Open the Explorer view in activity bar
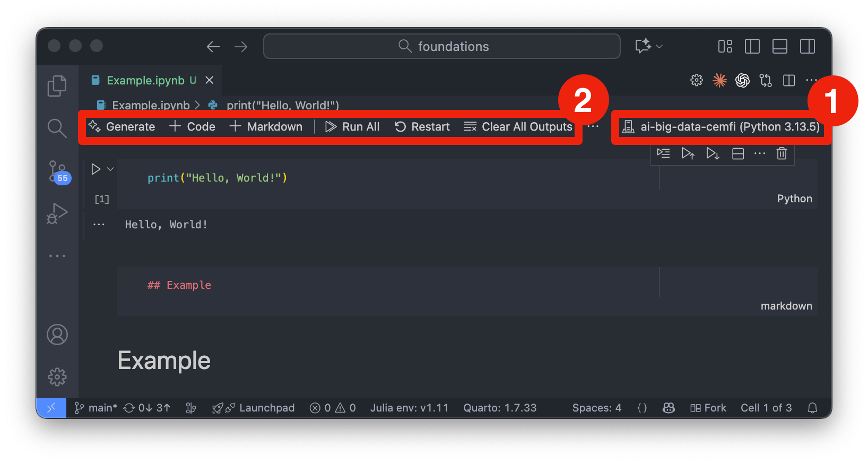 (57, 86)
